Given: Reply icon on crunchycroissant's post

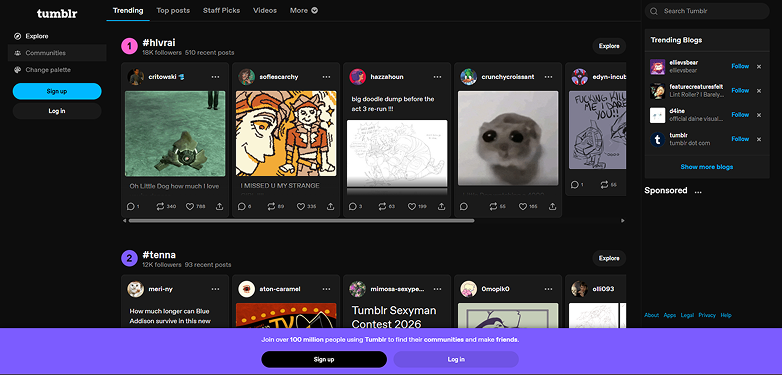Looking at the screenshot, I should pos(463,206).
